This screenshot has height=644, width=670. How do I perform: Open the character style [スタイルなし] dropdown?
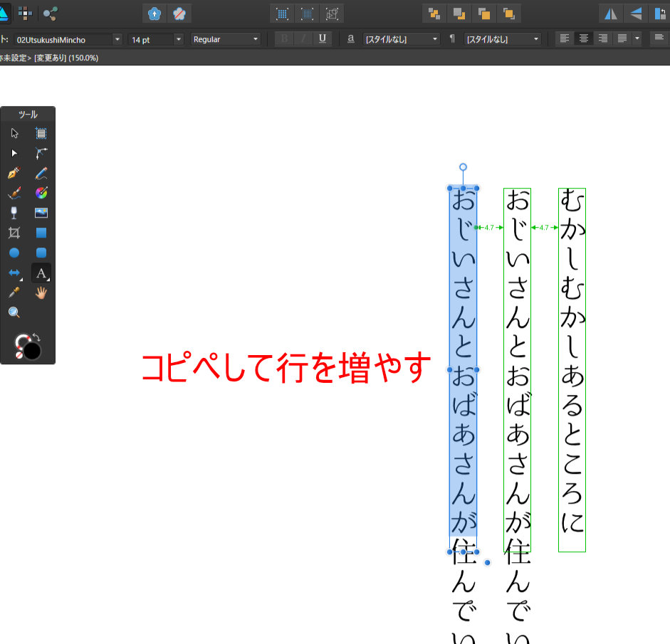click(401, 39)
